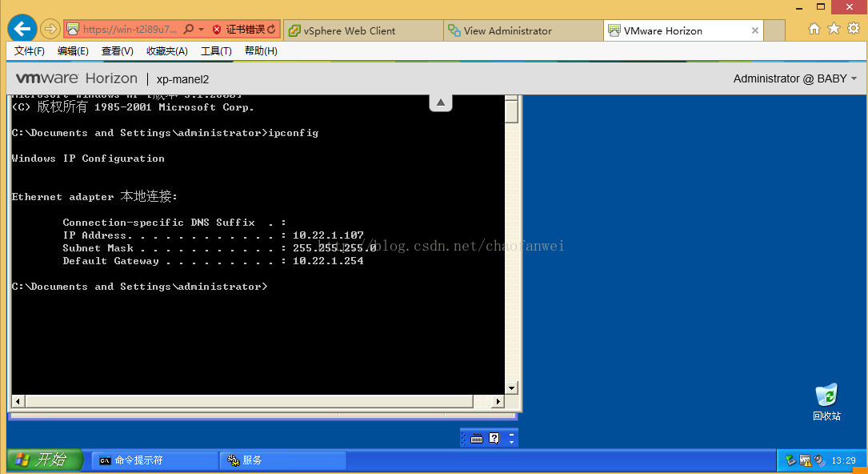Click the xp-manel2 desktop name
The image size is (868, 474).
coord(182,79)
